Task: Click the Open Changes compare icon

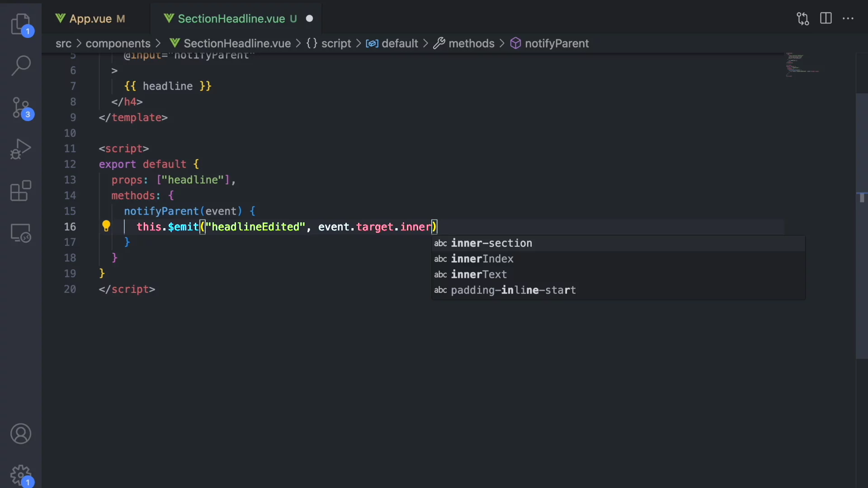Action: [803, 19]
